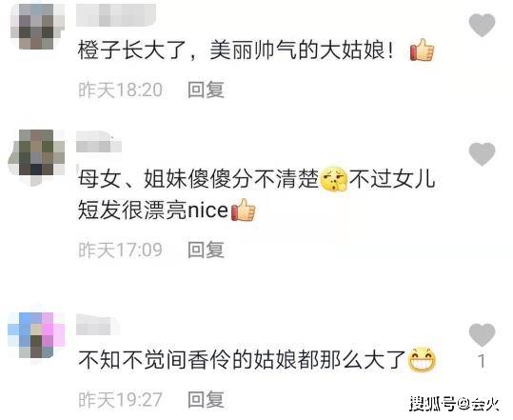
Task: Click the grinning emoji after 那么大了
Action: [x=422, y=359]
